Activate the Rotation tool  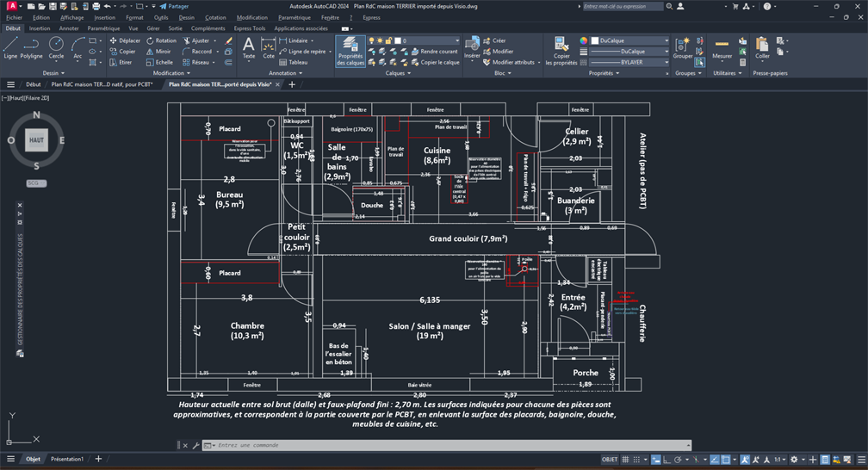[161, 40]
